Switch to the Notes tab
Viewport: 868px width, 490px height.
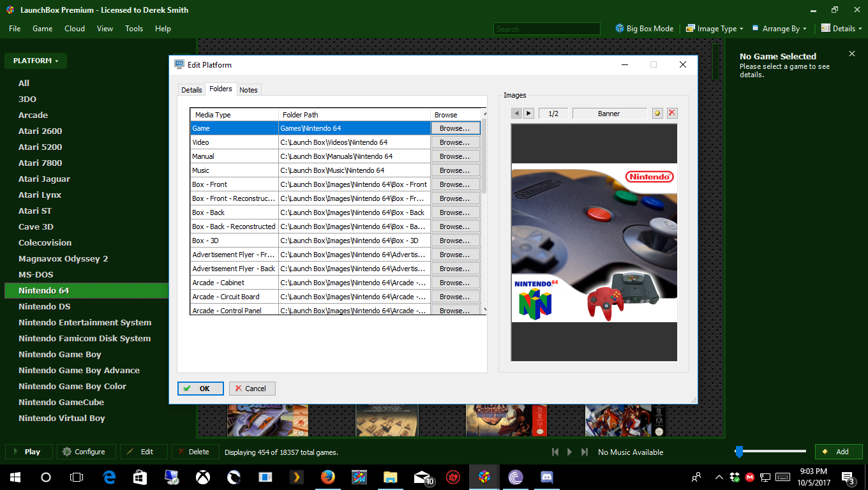248,90
